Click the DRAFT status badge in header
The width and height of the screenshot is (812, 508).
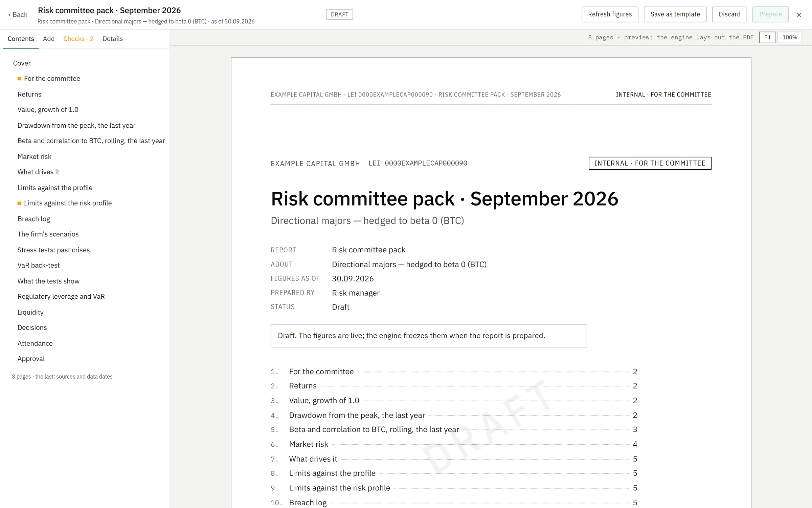[339, 15]
